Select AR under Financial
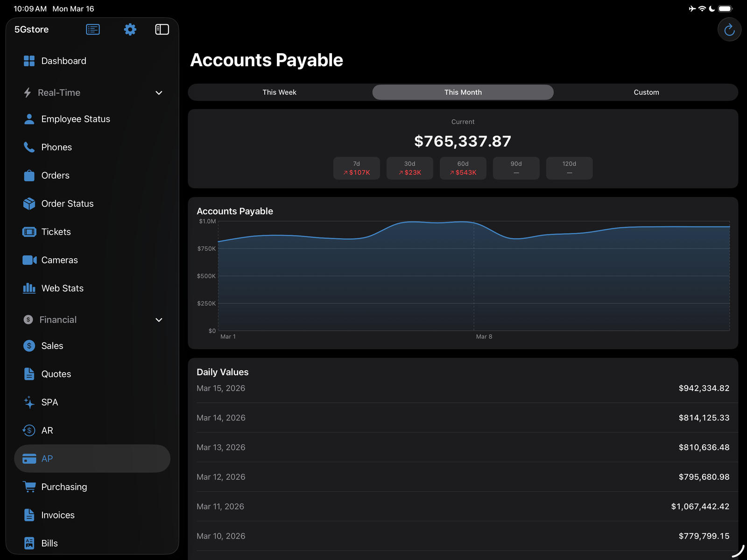This screenshot has width=747, height=560. [47, 430]
